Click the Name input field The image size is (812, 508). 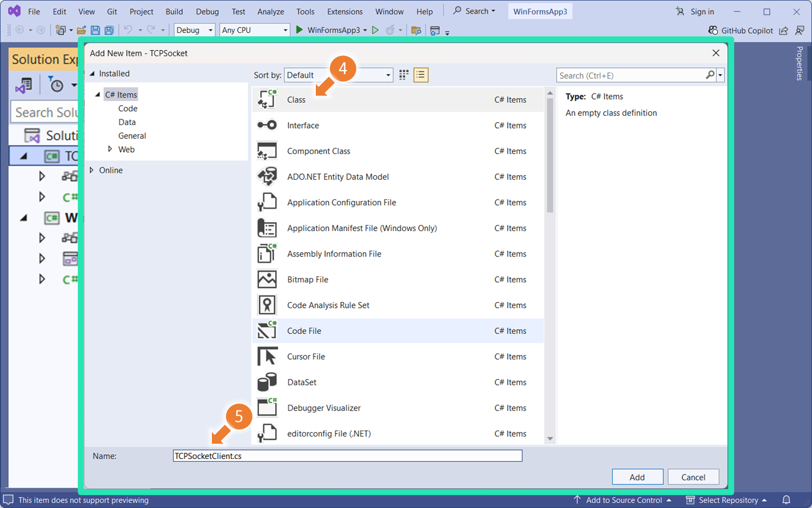(x=347, y=455)
